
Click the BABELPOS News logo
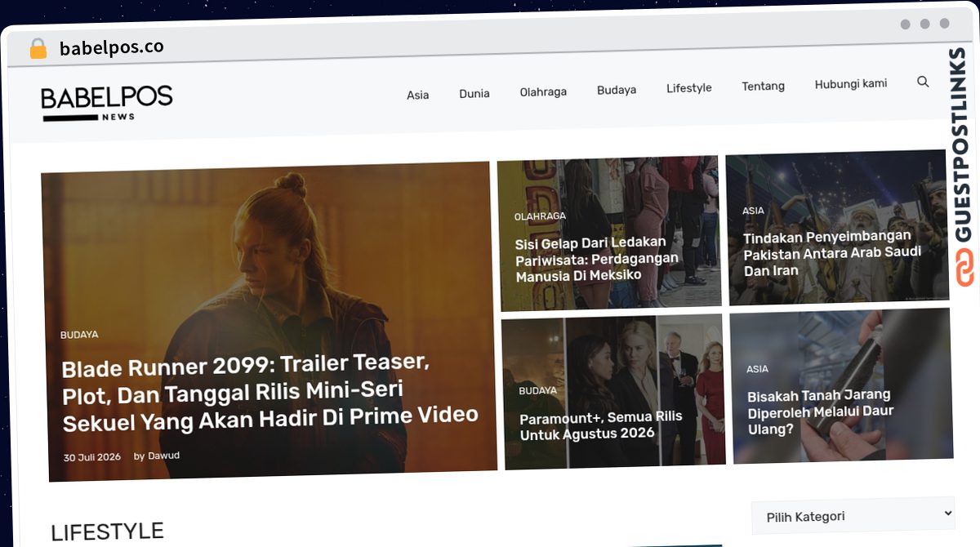107,103
